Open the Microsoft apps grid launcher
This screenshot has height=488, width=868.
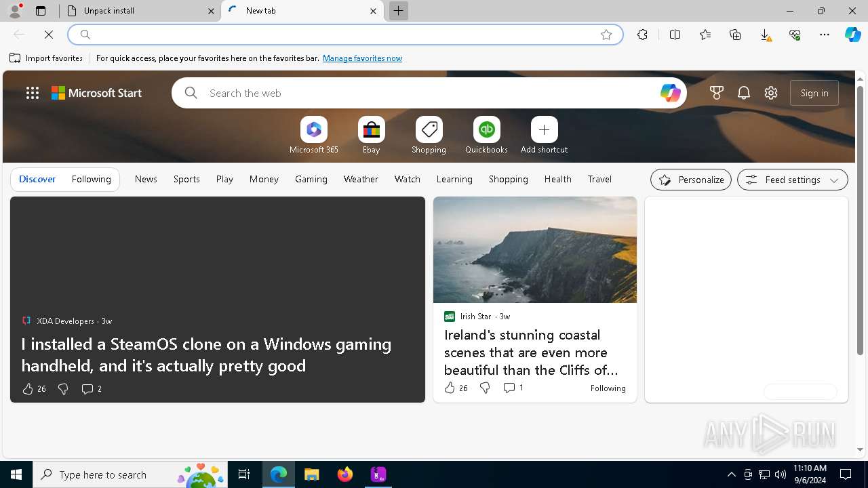click(x=33, y=93)
